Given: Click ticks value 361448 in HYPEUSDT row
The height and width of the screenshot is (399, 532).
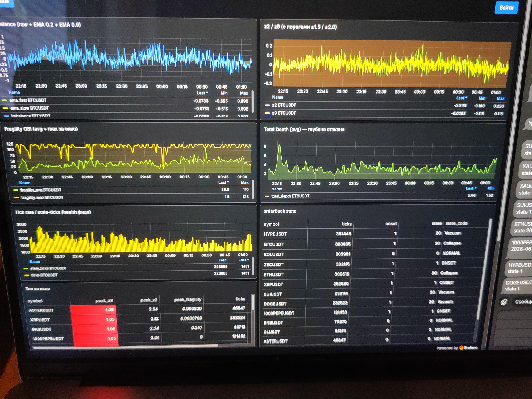Looking at the screenshot, I should (343, 234).
